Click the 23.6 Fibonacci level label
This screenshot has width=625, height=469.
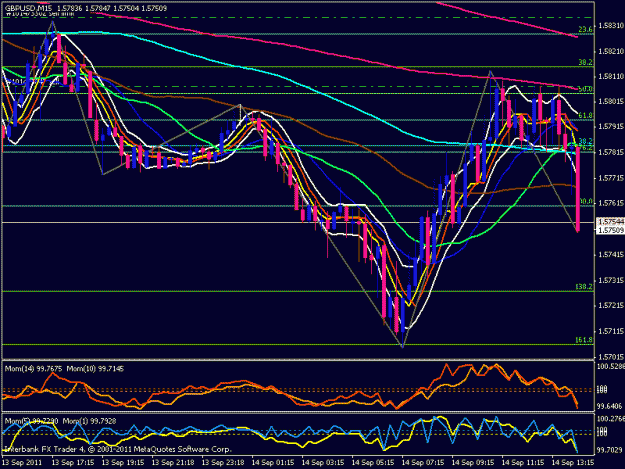pyautogui.click(x=585, y=29)
